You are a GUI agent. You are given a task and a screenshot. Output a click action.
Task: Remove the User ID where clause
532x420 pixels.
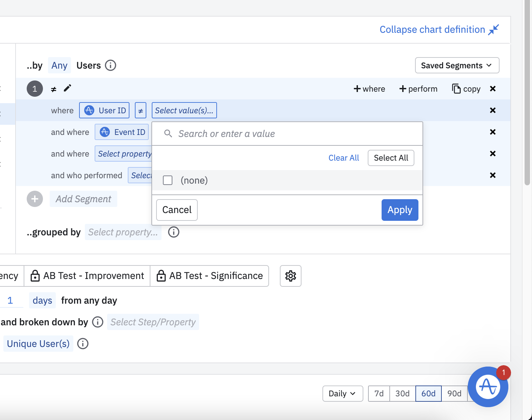[493, 110]
